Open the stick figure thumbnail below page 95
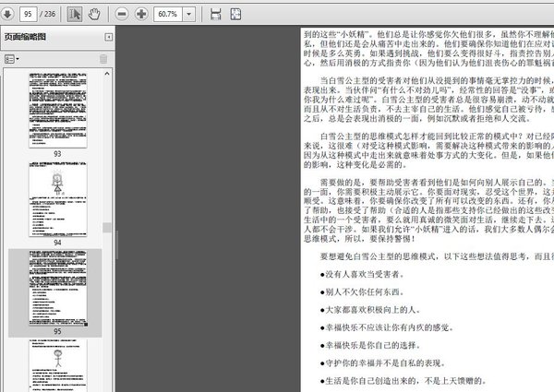554x392 pixels. pos(57,365)
